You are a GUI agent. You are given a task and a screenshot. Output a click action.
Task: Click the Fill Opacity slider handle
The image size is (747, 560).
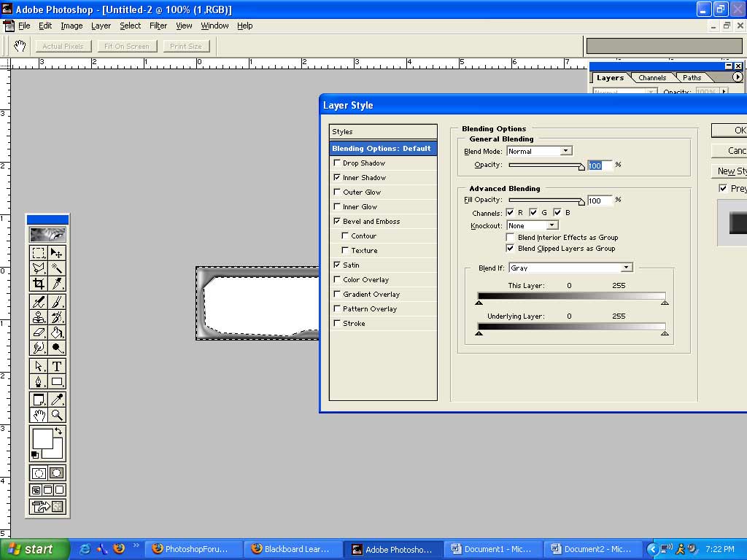pos(581,202)
